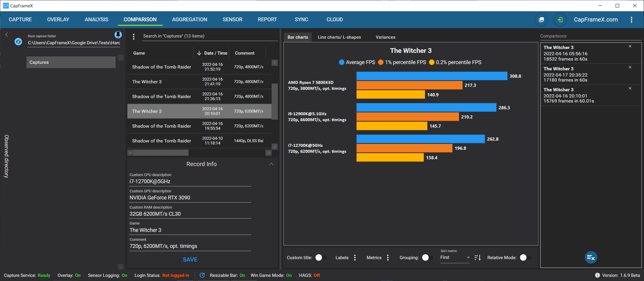
Task: Switch to the SYNC tab
Action: click(301, 20)
